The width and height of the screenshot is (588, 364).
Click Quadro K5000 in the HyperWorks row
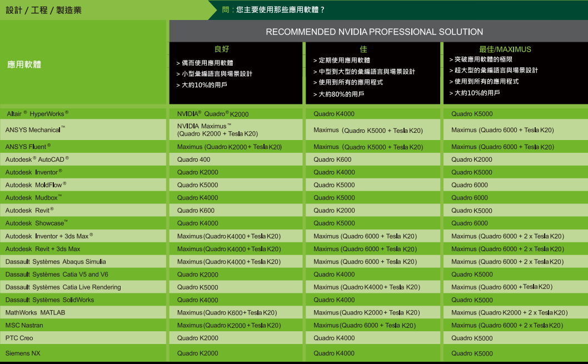coord(472,113)
